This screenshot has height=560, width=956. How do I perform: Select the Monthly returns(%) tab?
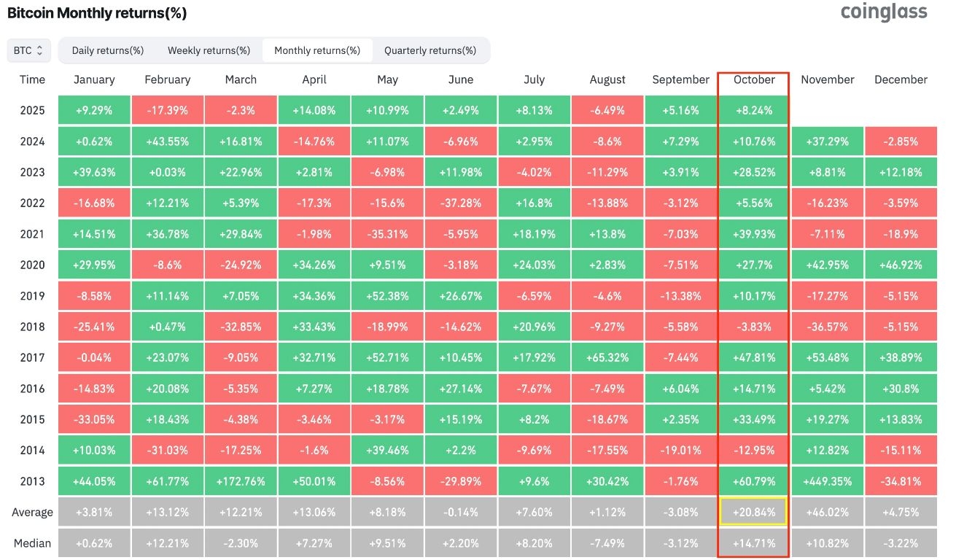[316, 50]
